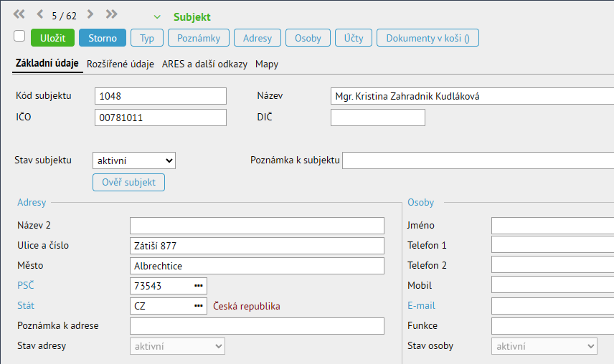The image size is (614, 364).
Task: Go to the next record
Action: (x=90, y=14)
